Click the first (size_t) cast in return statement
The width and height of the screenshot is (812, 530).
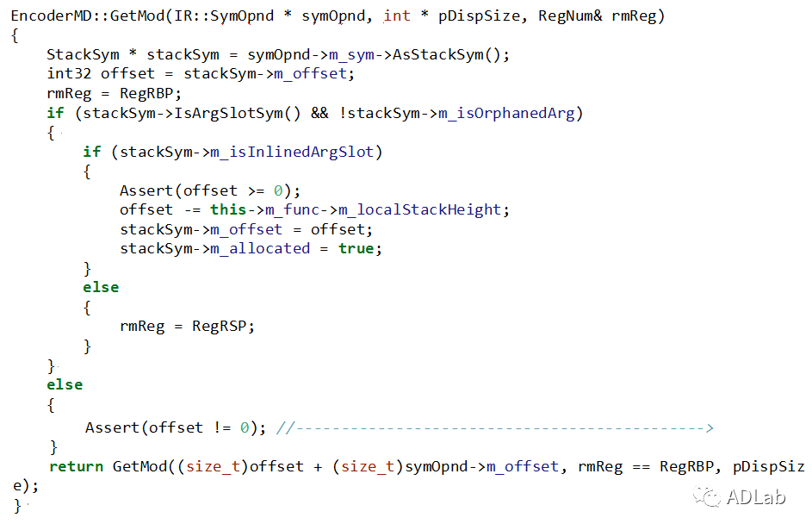pyautogui.click(x=214, y=466)
